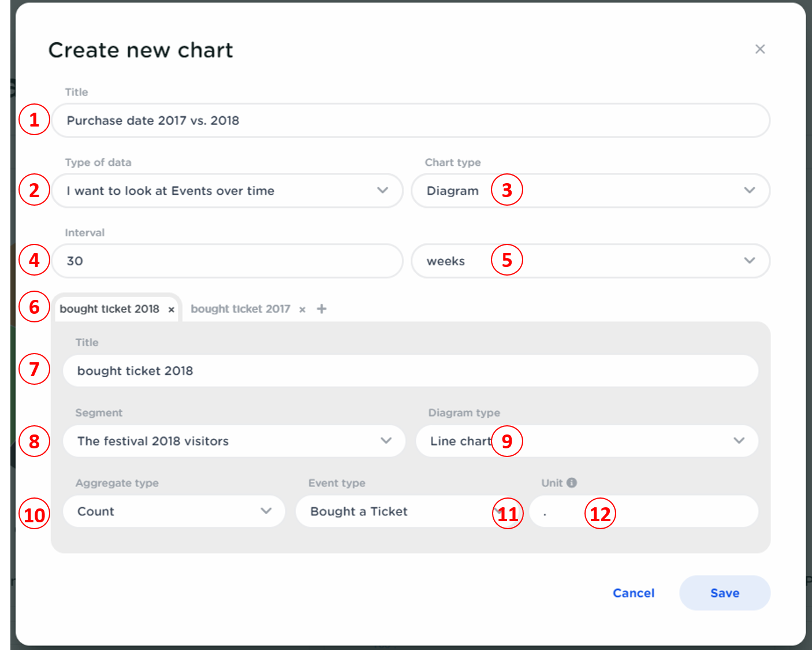The width and height of the screenshot is (812, 650).
Task: Open the Event type dropdown
Action: click(408, 511)
